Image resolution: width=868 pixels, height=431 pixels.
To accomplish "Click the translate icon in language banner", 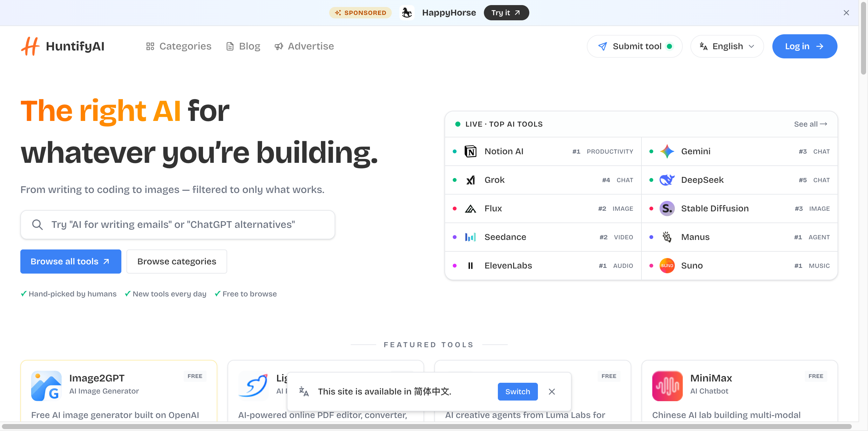I will coord(304,392).
